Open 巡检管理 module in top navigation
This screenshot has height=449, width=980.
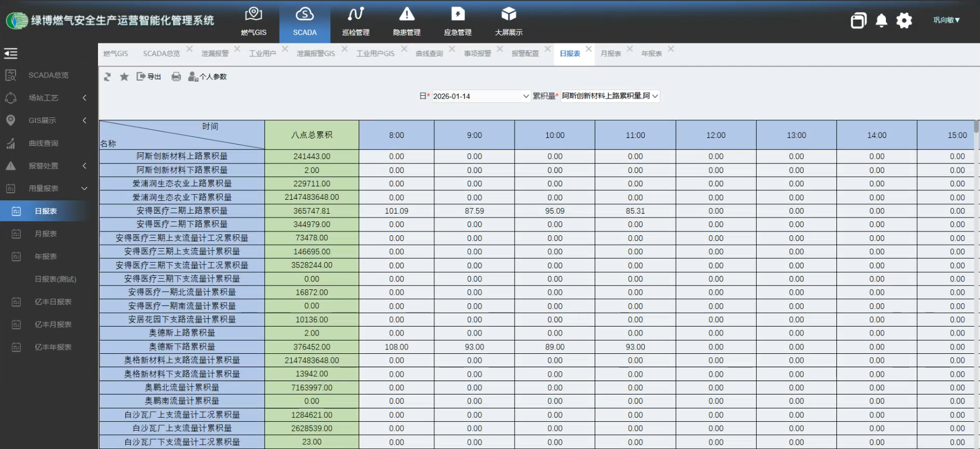pos(356,22)
